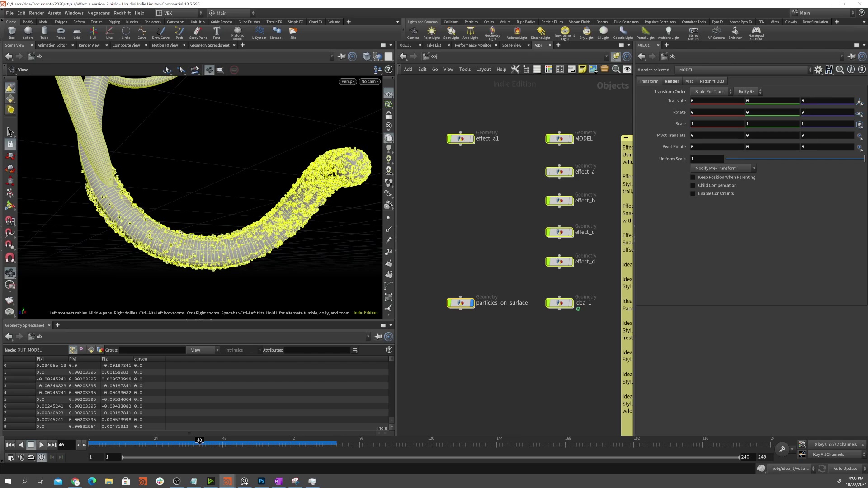Create an Area Light from the shelf
868x488 pixels.
point(470,33)
